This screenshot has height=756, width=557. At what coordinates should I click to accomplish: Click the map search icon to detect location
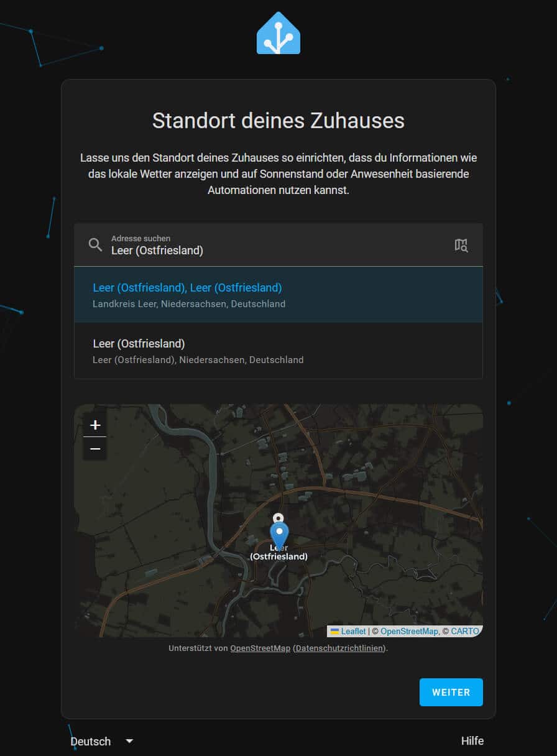(461, 245)
